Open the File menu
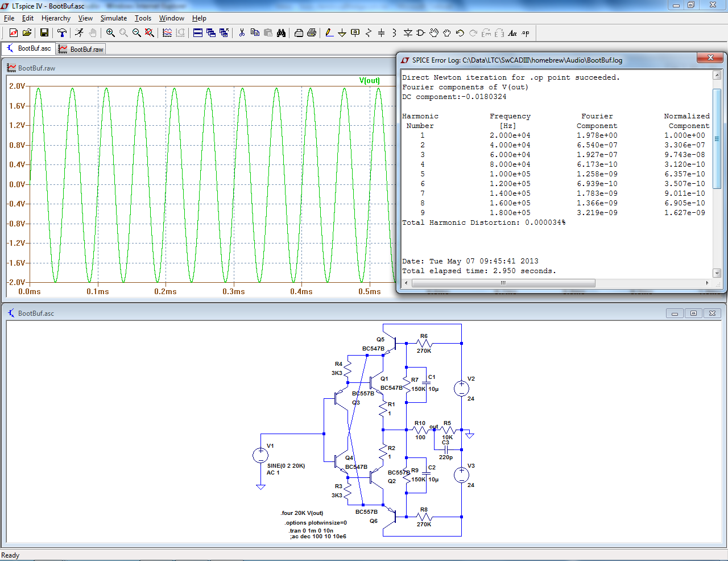The height and width of the screenshot is (561, 728). [9, 18]
